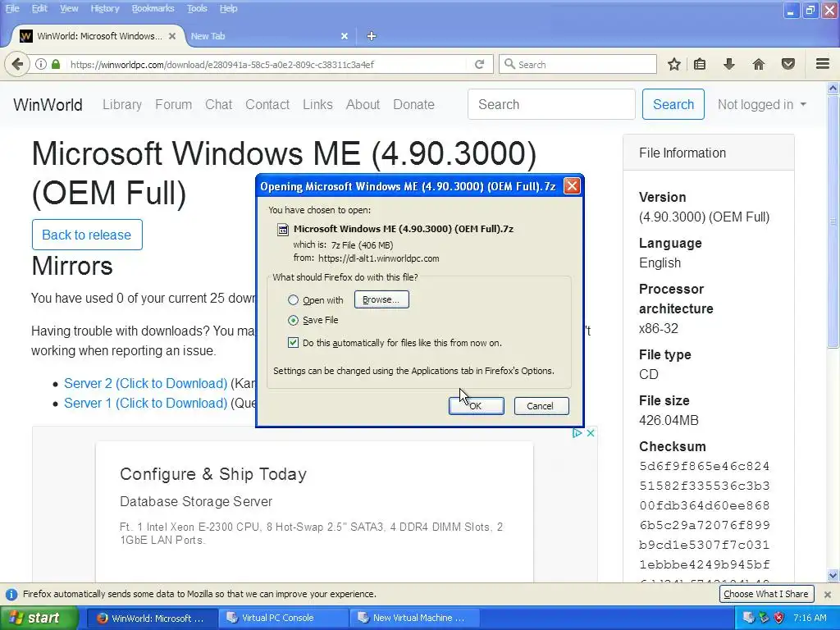This screenshot has width=840, height=630.
Task: Click Browse... in the dialog
Action: coord(381,300)
